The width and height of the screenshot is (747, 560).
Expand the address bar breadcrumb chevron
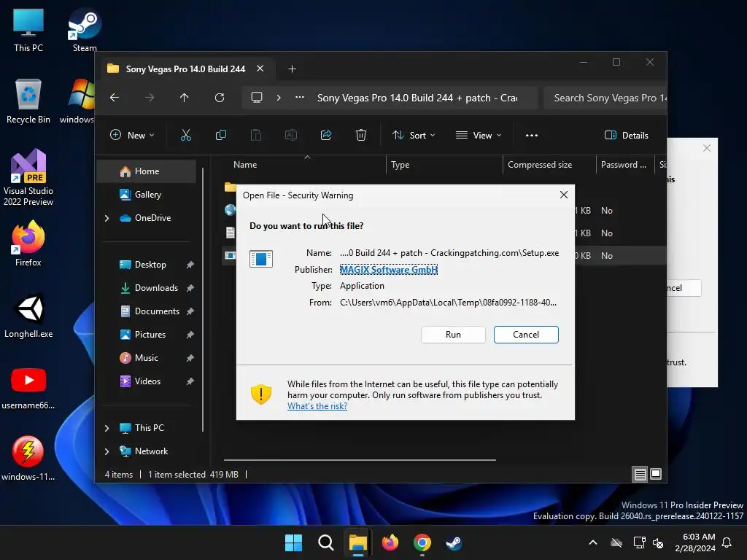279,98
